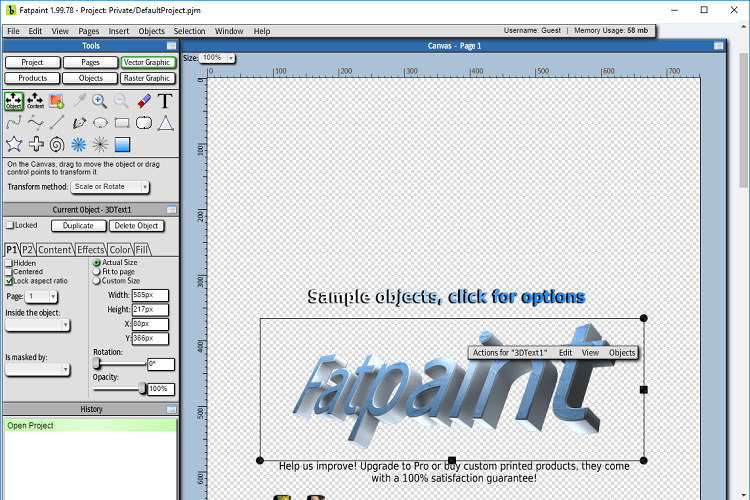
Task: Click the Products button
Action: click(x=33, y=78)
